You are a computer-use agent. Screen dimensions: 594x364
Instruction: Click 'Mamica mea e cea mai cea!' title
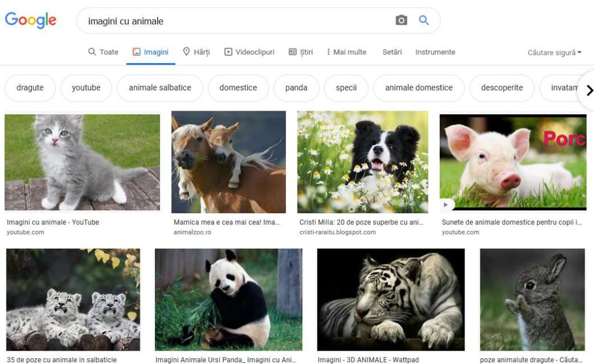[227, 223]
